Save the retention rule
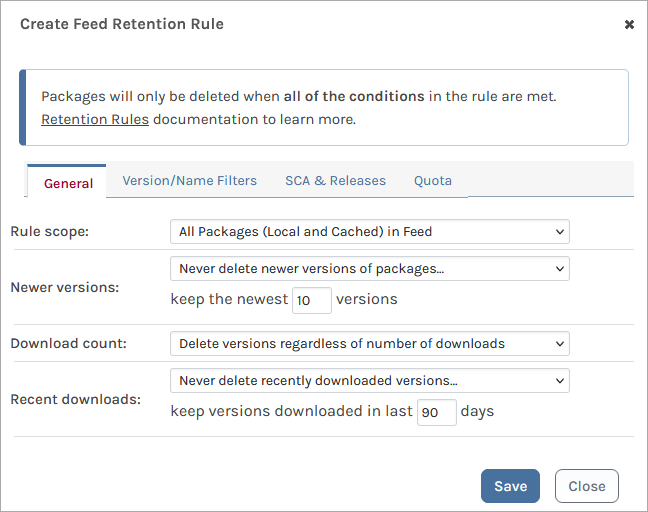Image resolution: width=648 pixels, height=512 pixels. pos(510,486)
